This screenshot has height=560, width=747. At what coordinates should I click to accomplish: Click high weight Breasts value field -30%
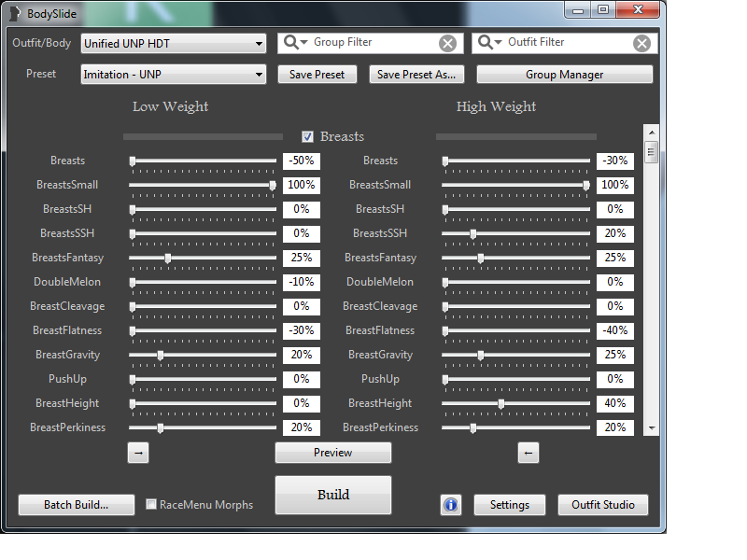click(x=615, y=161)
